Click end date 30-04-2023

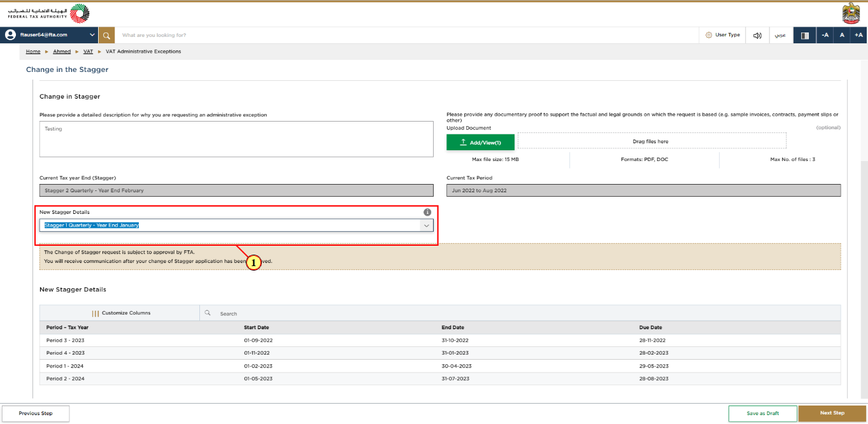coord(457,366)
